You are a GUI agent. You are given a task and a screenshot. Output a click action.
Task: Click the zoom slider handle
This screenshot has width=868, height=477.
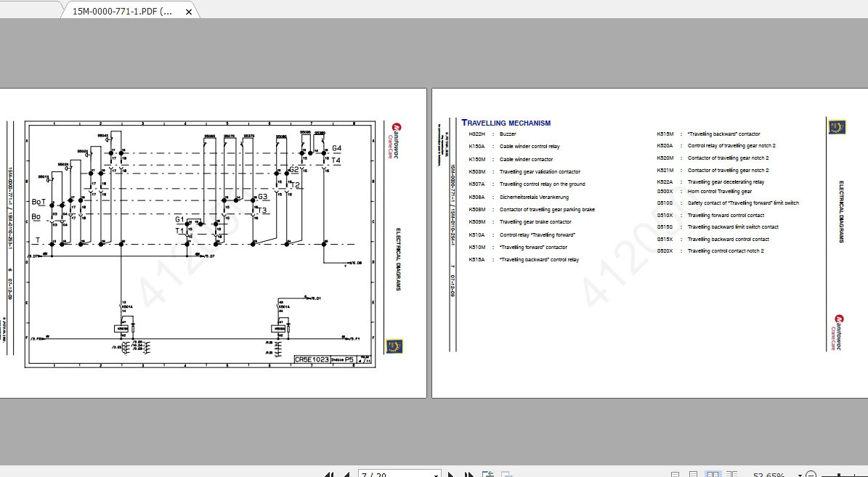point(839,474)
